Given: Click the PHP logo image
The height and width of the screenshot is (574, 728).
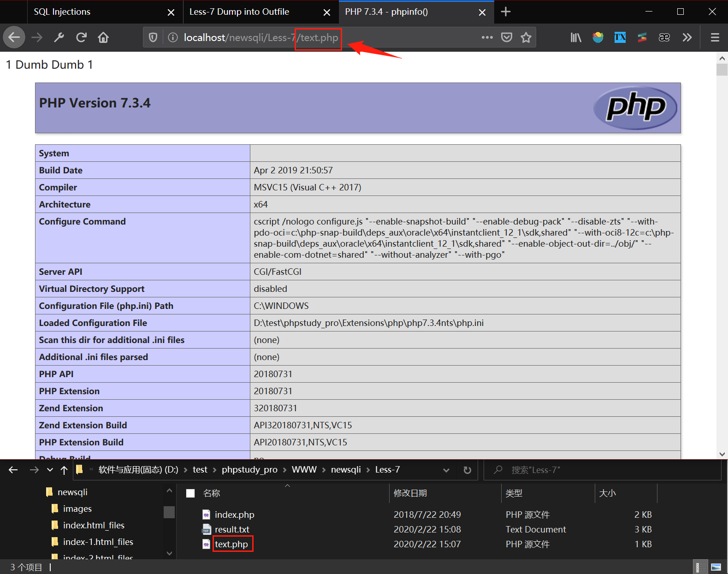Looking at the screenshot, I should click(635, 107).
